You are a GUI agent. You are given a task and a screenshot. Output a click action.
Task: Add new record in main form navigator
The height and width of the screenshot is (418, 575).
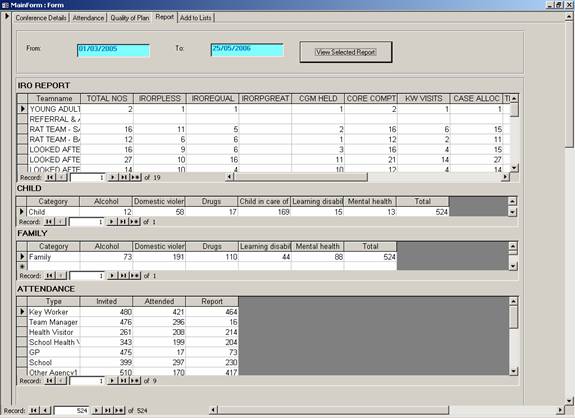pyautogui.click(x=119, y=410)
